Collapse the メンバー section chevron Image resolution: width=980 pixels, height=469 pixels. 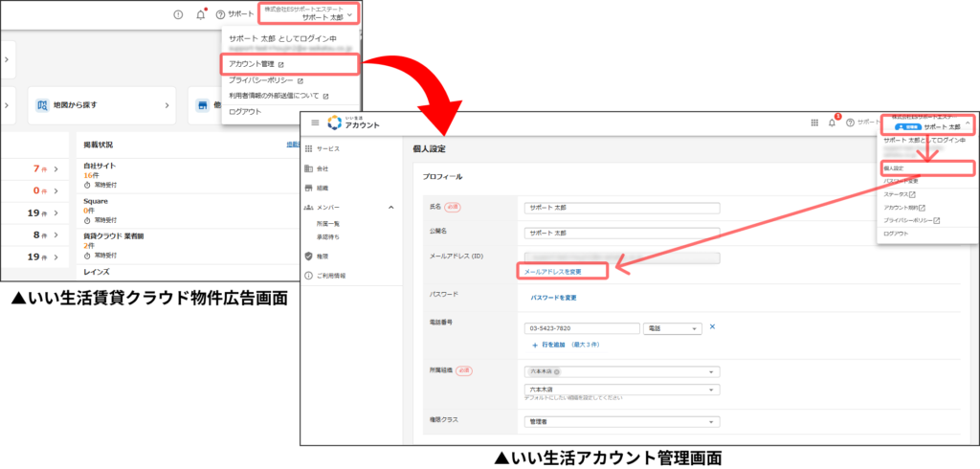[x=391, y=207]
